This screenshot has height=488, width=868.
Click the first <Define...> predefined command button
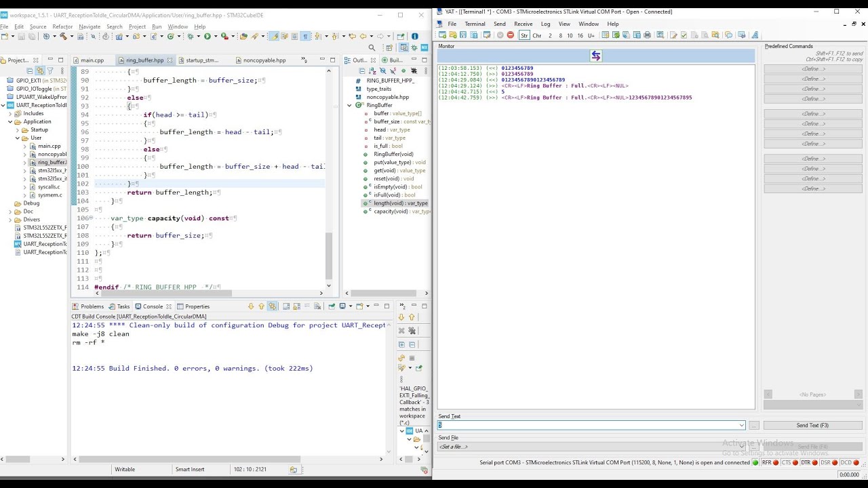click(813, 69)
